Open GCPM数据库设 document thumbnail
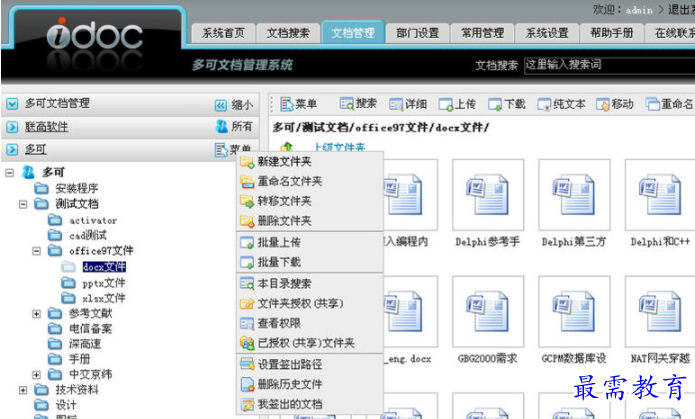695x419 pixels. pos(574,311)
